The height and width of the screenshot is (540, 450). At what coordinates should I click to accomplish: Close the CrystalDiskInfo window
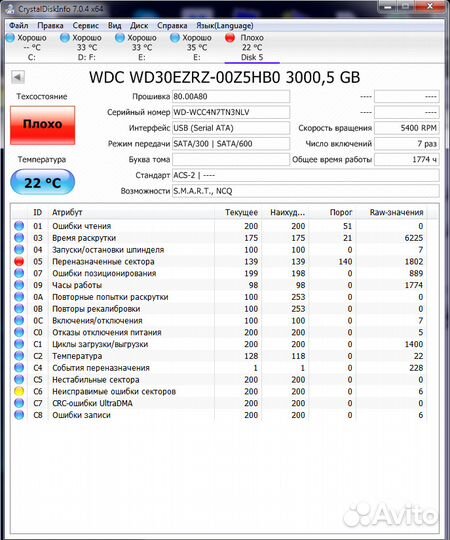[430, 6]
